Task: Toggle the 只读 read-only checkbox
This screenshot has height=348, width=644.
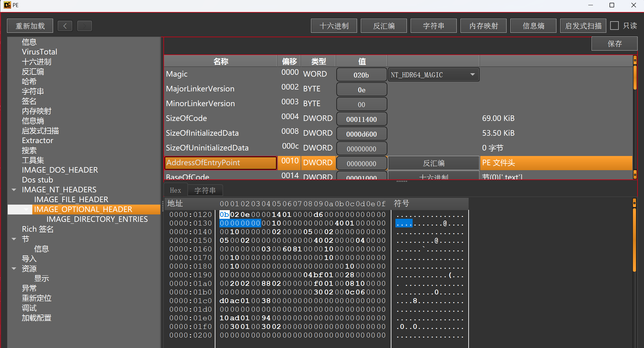Action: pyautogui.click(x=614, y=26)
